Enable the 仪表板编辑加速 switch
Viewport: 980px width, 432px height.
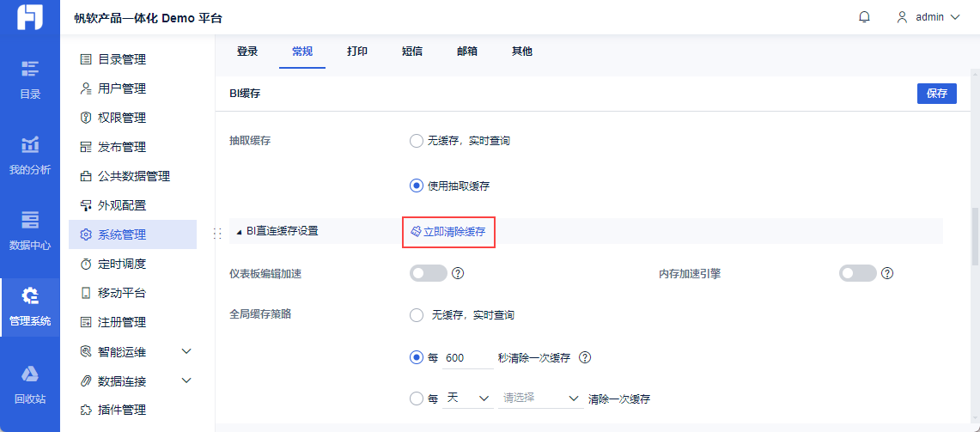[x=429, y=274]
